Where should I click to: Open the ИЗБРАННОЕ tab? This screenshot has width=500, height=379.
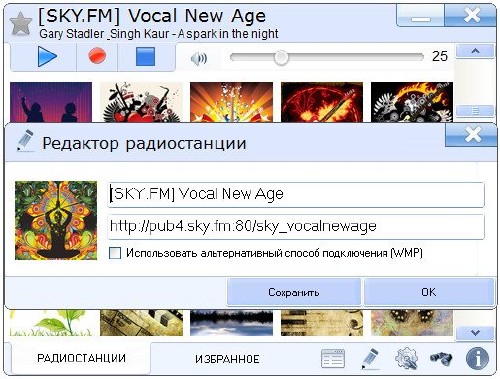click(x=227, y=359)
